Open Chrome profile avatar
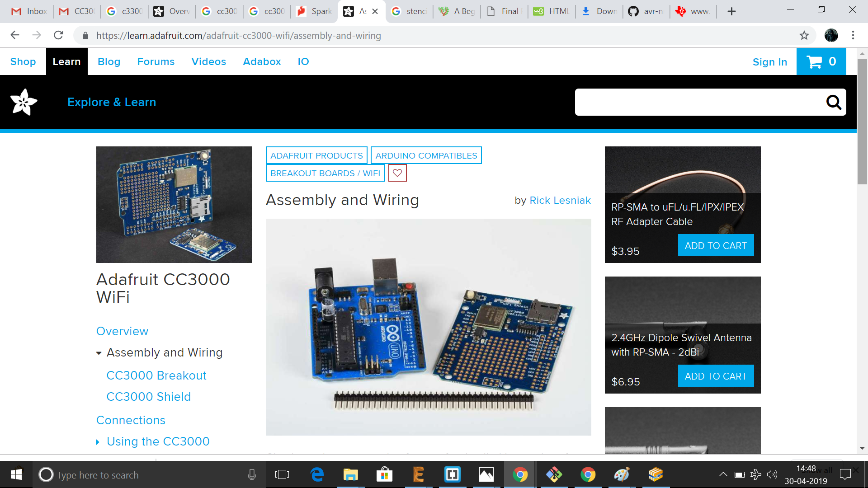The height and width of the screenshot is (488, 868). [831, 35]
